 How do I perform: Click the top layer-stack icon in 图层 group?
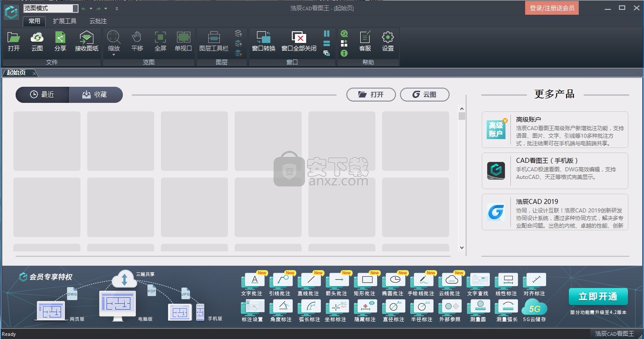pyautogui.click(x=238, y=34)
